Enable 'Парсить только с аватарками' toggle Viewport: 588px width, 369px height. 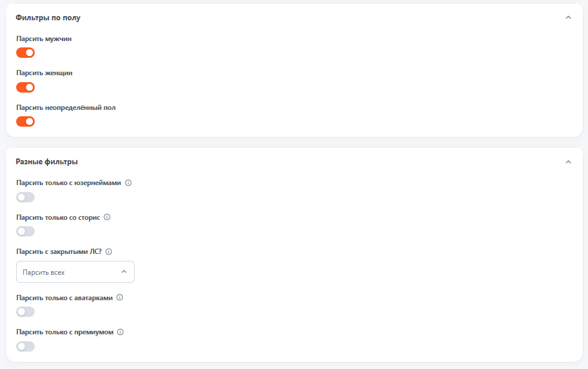(25, 312)
